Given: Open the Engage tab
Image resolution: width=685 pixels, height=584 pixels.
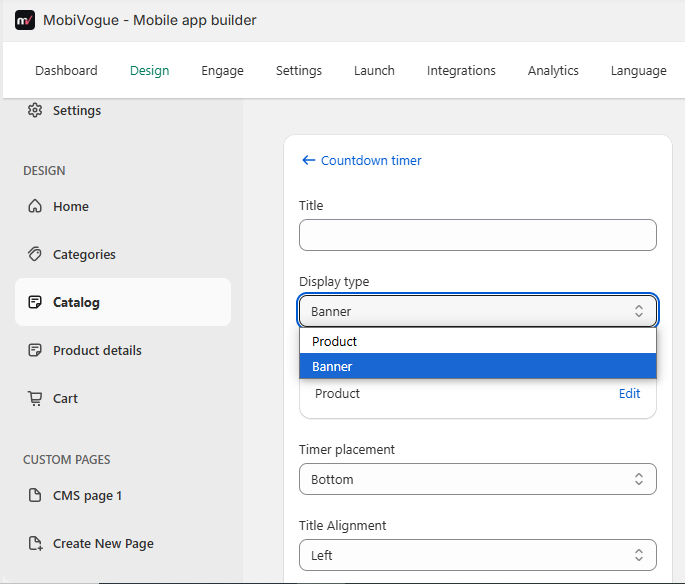Looking at the screenshot, I should tap(222, 70).
